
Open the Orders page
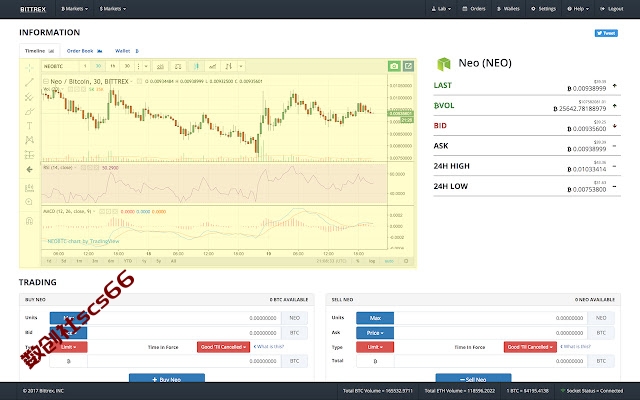(x=474, y=9)
